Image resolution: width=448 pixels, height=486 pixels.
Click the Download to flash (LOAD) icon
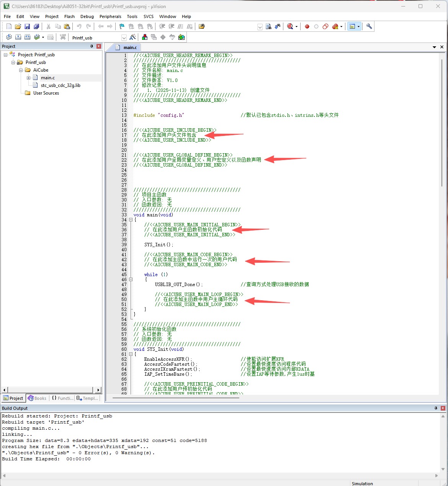63,37
